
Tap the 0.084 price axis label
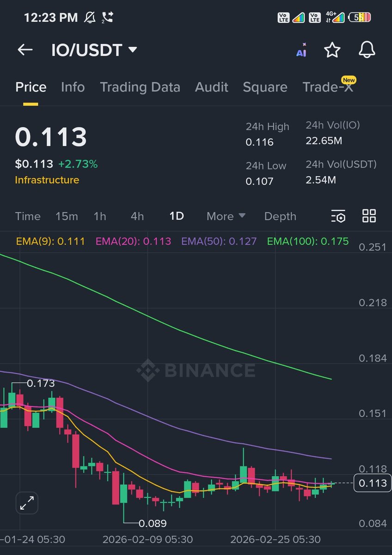[x=373, y=524]
